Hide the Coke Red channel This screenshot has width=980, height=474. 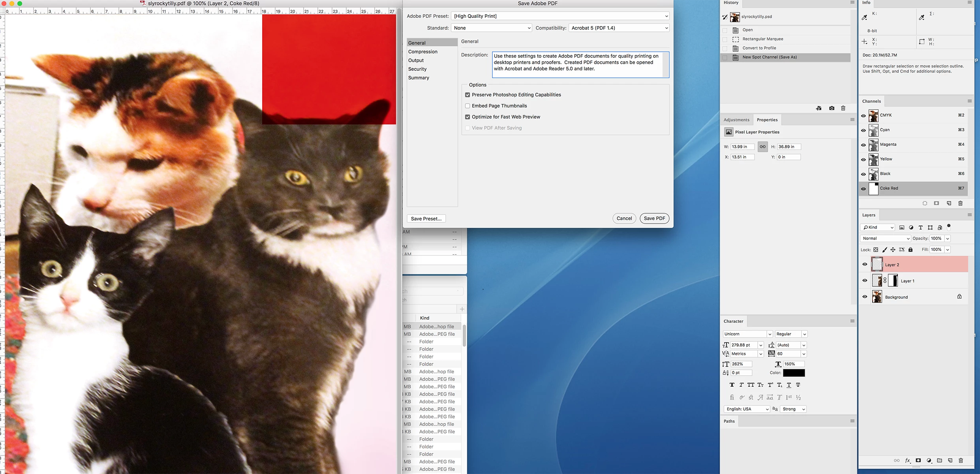tap(864, 189)
